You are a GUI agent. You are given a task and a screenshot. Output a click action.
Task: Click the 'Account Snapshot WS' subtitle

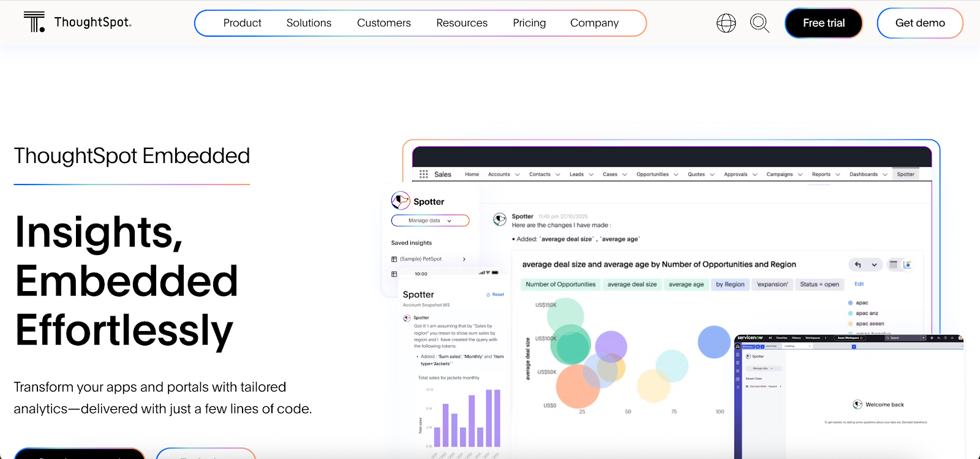[426, 305]
